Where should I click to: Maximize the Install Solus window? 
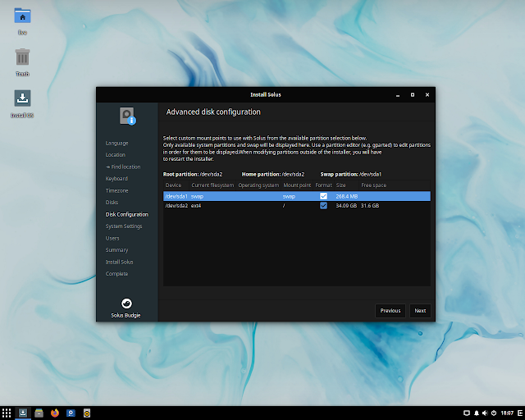tap(413, 95)
